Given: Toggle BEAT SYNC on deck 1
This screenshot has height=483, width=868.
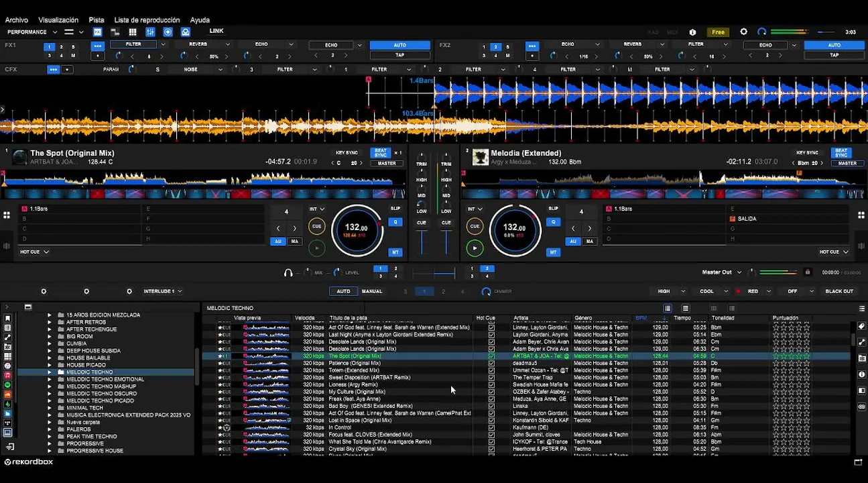Looking at the screenshot, I should coord(381,153).
